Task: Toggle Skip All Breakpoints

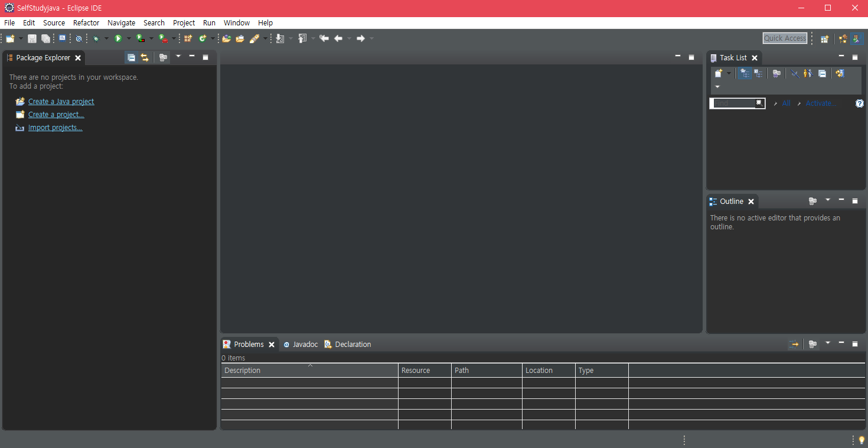Action: pyautogui.click(x=79, y=38)
